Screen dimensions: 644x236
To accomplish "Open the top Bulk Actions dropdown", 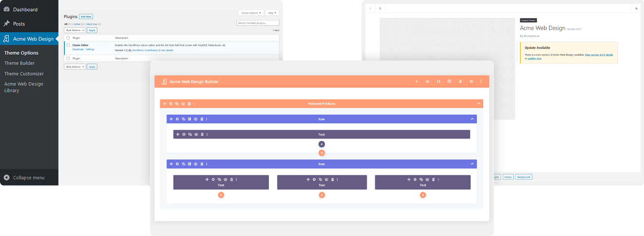I will pyautogui.click(x=75, y=30).
